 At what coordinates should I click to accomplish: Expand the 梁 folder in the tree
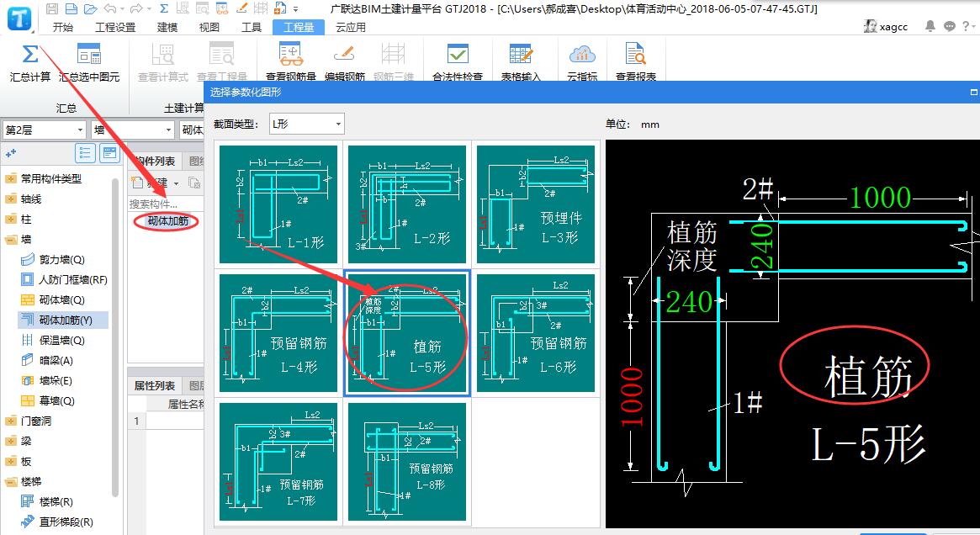[11, 442]
